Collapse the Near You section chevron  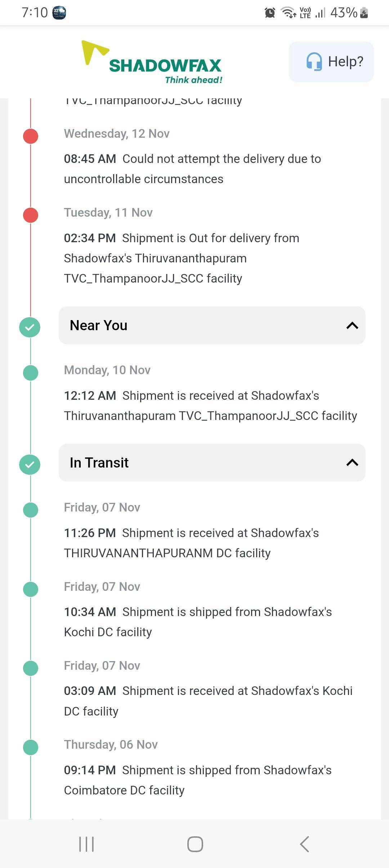pos(352,325)
